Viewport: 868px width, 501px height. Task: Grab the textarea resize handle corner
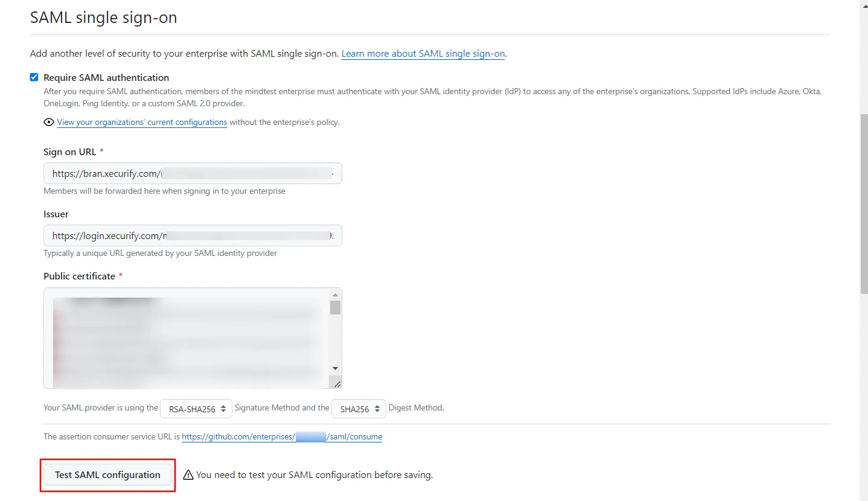(337, 384)
